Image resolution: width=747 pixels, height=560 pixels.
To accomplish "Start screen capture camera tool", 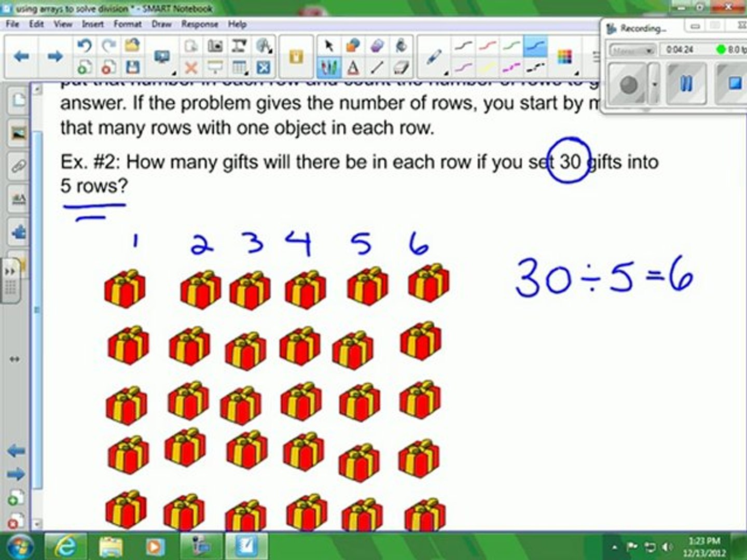I will (x=215, y=46).
